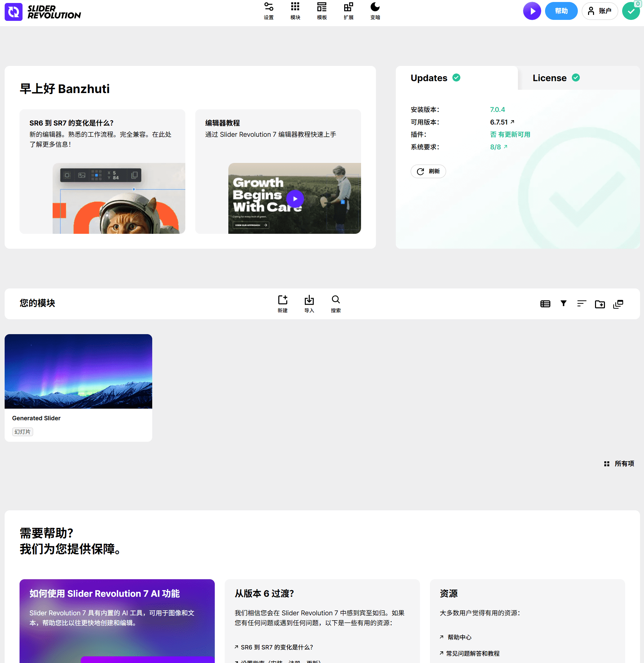
Task: Open 模板 templates in top navigation
Action: (x=322, y=11)
